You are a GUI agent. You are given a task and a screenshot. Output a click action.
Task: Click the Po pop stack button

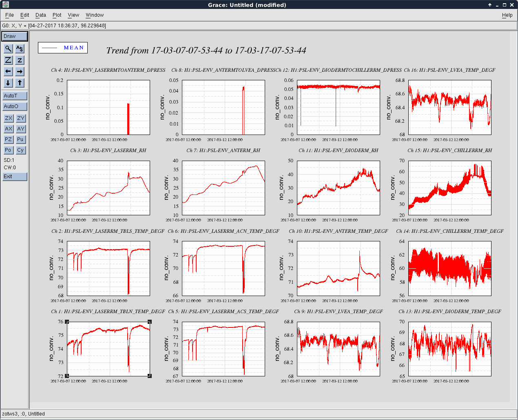(x=9, y=150)
